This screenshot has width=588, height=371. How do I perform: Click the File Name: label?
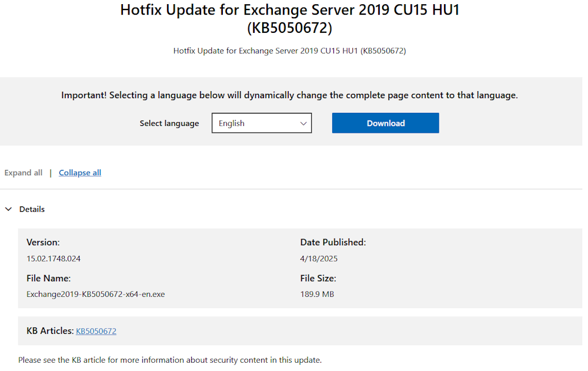click(49, 278)
